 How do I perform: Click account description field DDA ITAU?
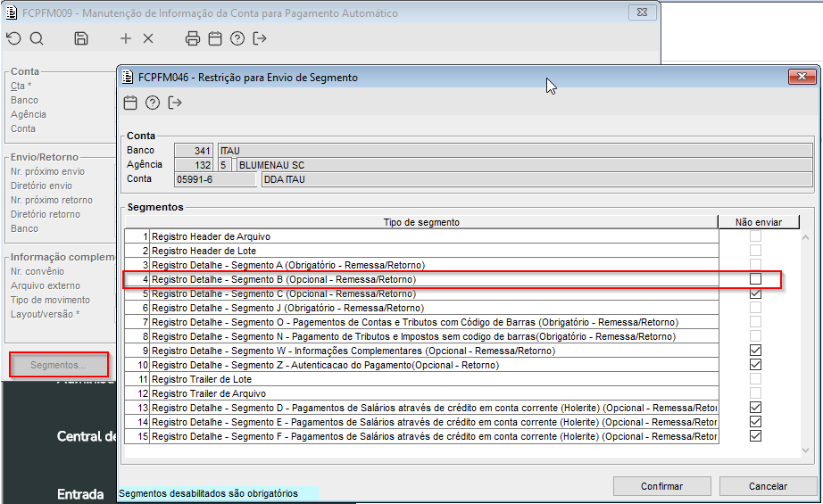tap(537, 179)
